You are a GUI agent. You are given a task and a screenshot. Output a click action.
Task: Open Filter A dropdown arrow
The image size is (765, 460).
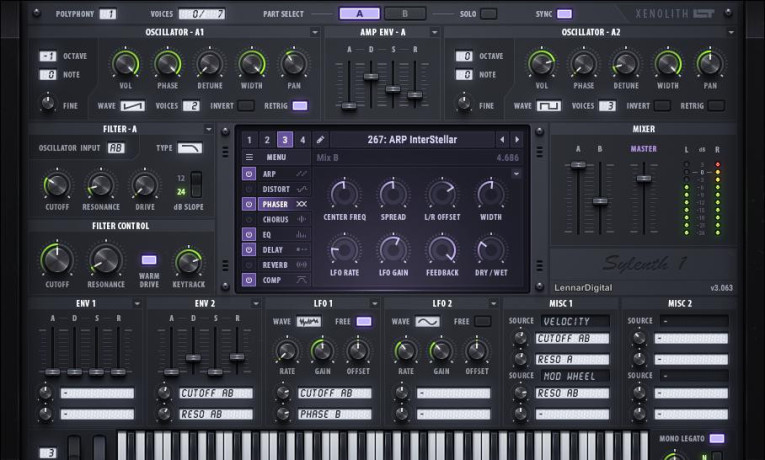[208, 129]
